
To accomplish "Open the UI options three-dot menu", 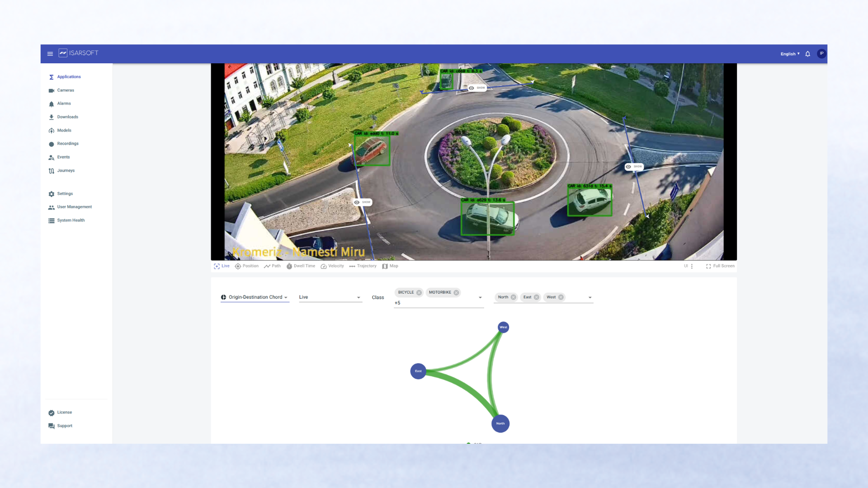I will (x=692, y=266).
